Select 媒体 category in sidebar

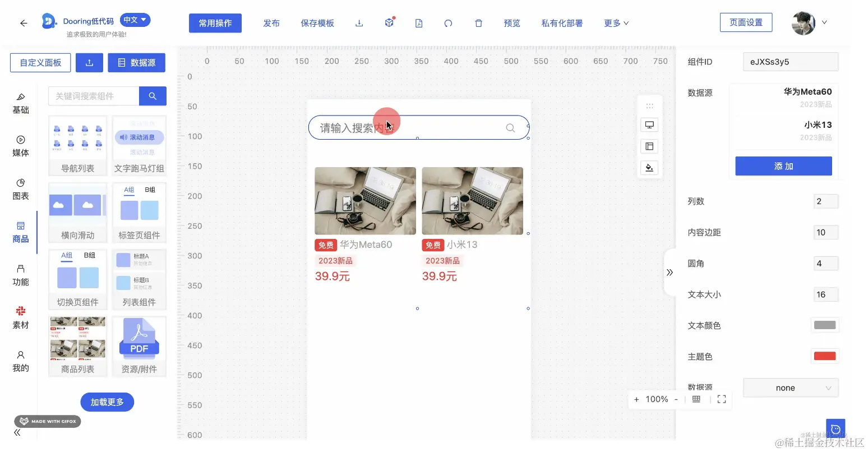pos(21,146)
